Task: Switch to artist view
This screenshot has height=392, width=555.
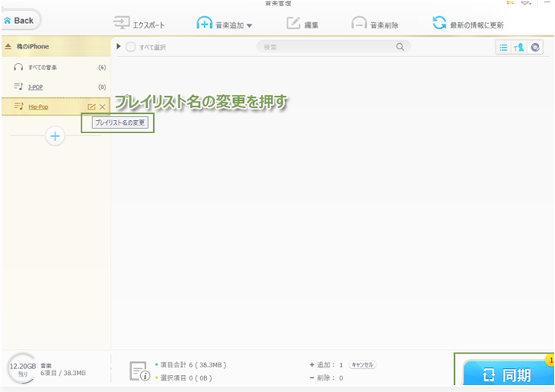Action: (x=519, y=47)
